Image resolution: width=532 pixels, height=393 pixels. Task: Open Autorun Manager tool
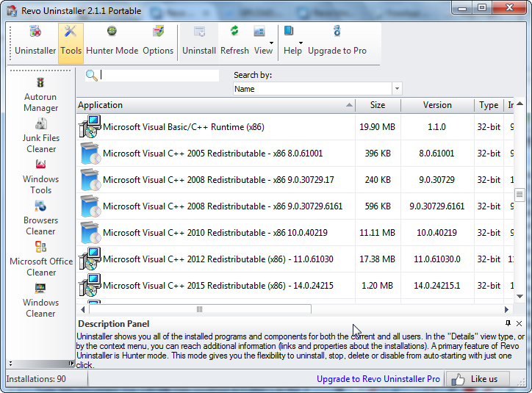40,95
